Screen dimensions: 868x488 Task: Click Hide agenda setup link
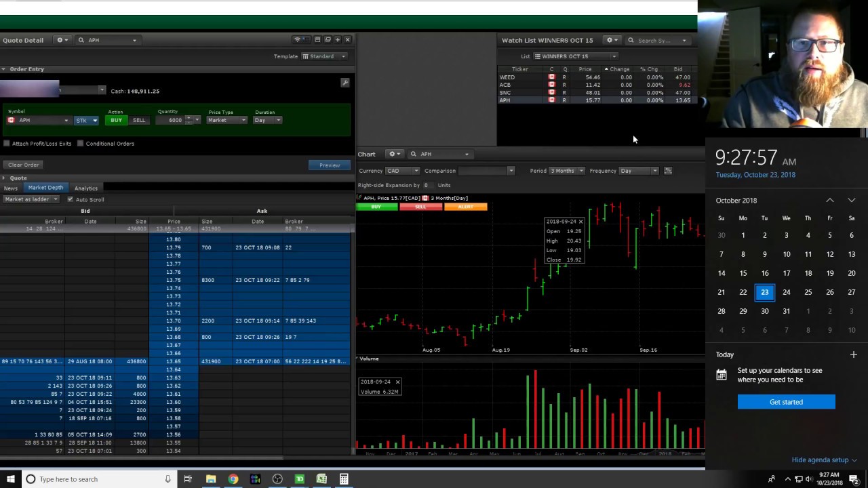pos(824,460)
